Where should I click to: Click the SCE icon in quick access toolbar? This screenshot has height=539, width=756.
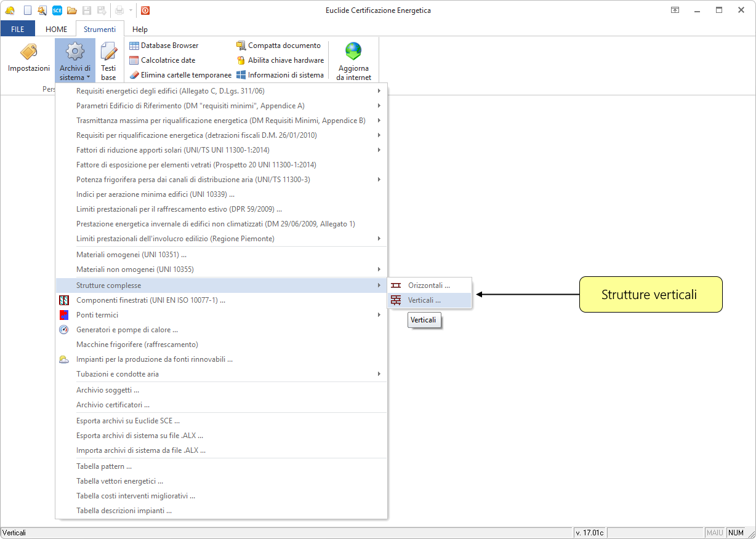[x=57, y=10]
